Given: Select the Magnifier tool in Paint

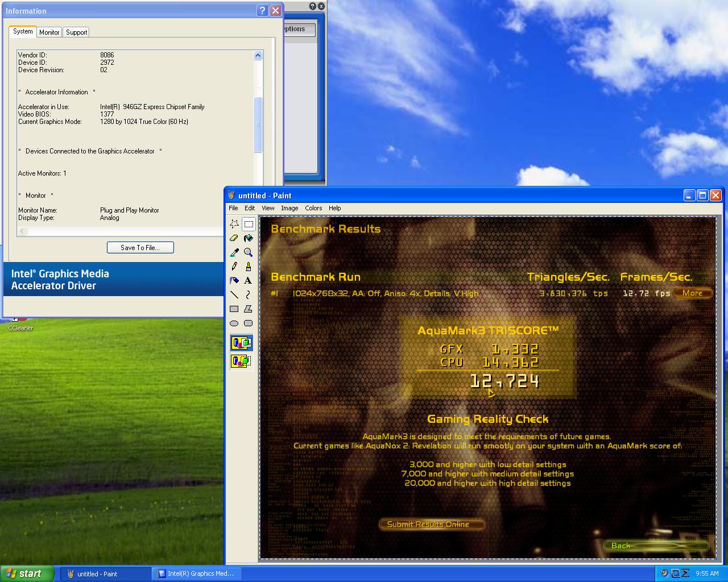Looking at the screenshot, I should (249, 252).
